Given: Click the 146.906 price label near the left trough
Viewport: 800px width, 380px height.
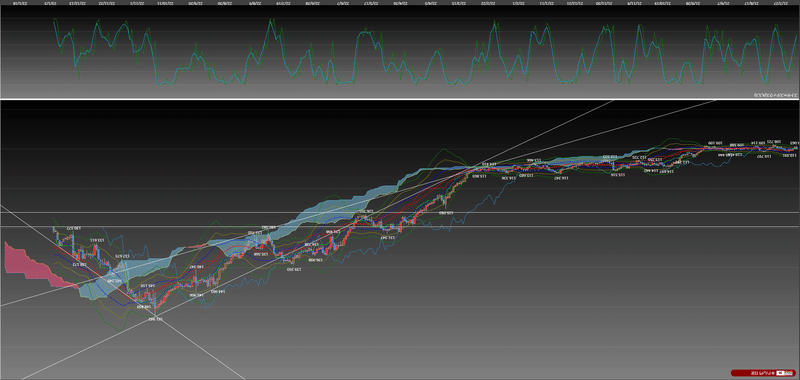Looking at the screenshot, I should 197,295.
